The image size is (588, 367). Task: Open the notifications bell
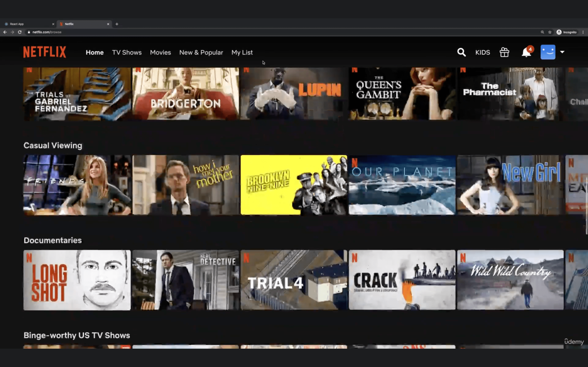click(526, 52)
